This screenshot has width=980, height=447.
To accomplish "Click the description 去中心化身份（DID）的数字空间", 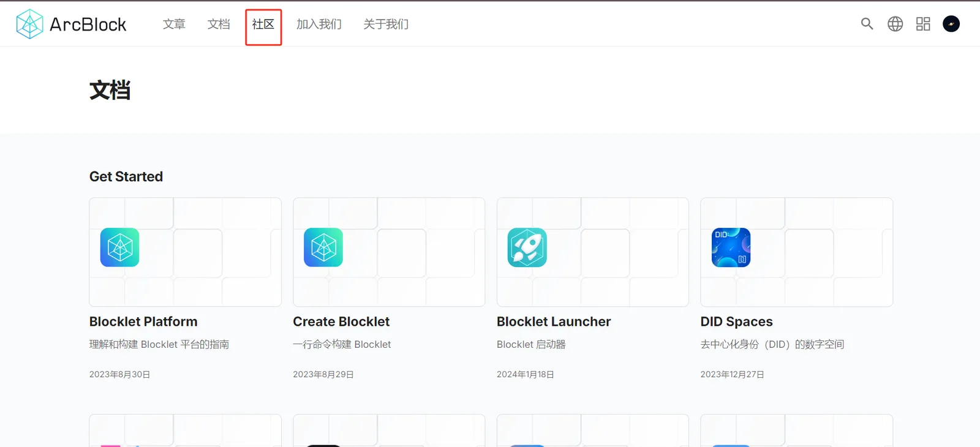I will tap(772, 344).
